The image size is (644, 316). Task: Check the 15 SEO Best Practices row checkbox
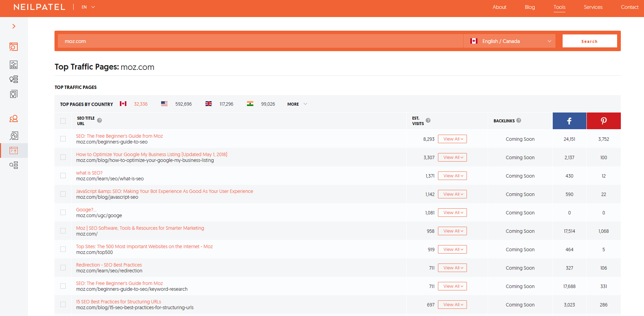[63, 304]
